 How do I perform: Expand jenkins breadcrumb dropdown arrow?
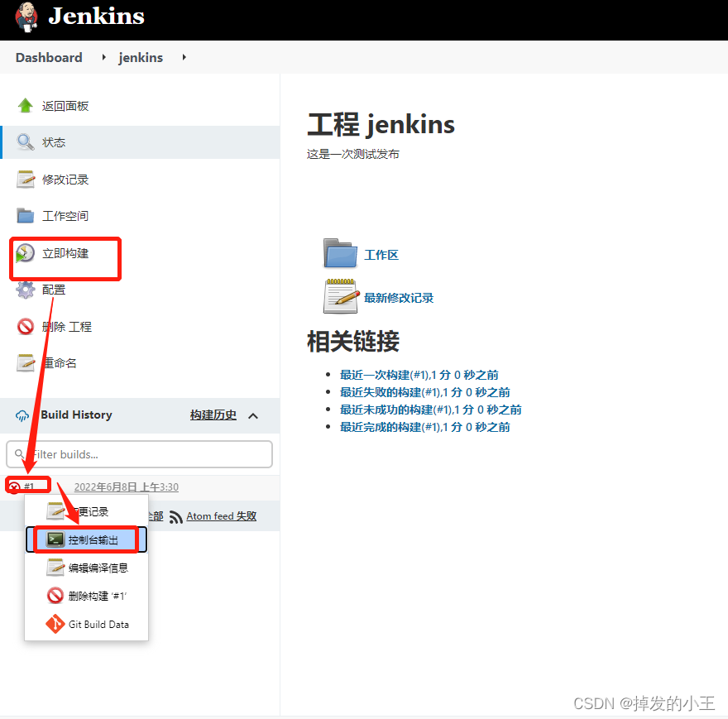[x=184, y=57]
